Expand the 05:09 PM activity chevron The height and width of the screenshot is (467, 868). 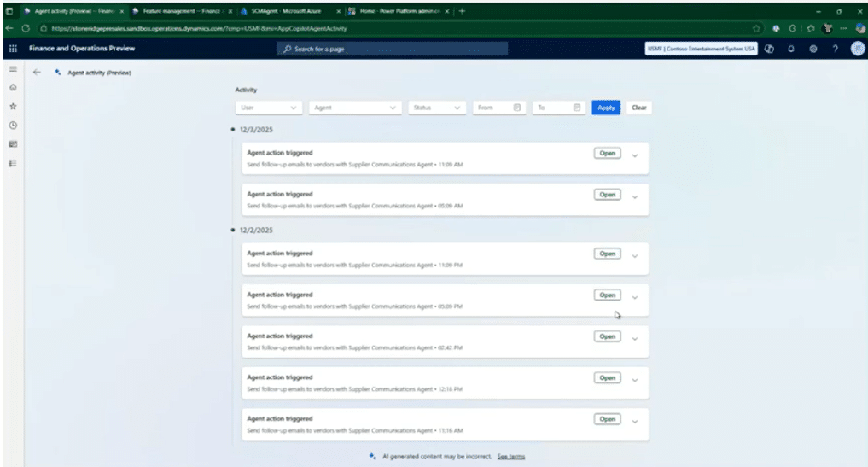pos(635,298)
